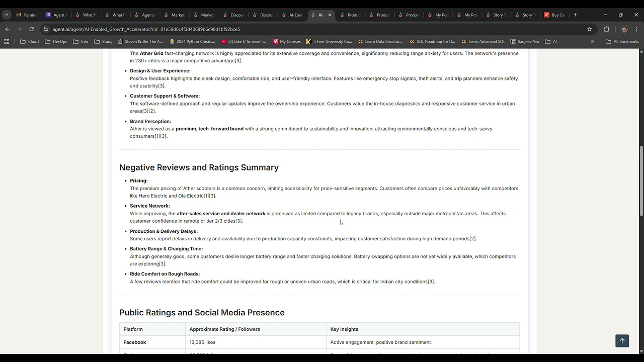The height and width of the screenshot is (362, 644).
Task: Click the Ride Comfort on Rough Roads: label
Action: click(165, 274)
